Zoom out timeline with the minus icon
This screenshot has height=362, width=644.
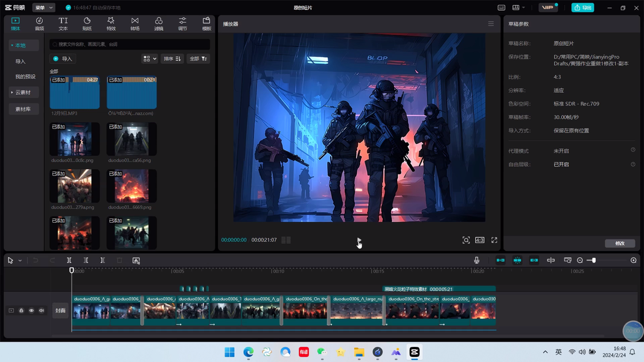(x=580, y=260)
